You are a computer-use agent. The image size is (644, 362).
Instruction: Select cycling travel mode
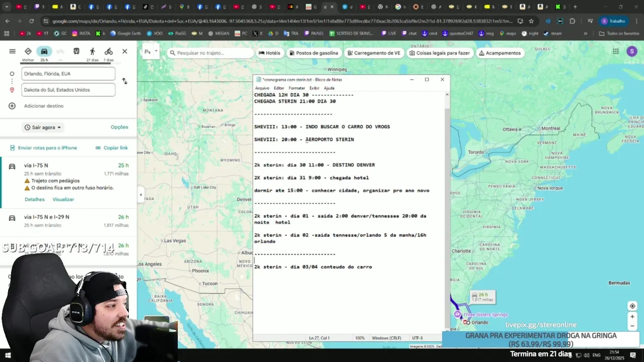(x=109, y=51)
